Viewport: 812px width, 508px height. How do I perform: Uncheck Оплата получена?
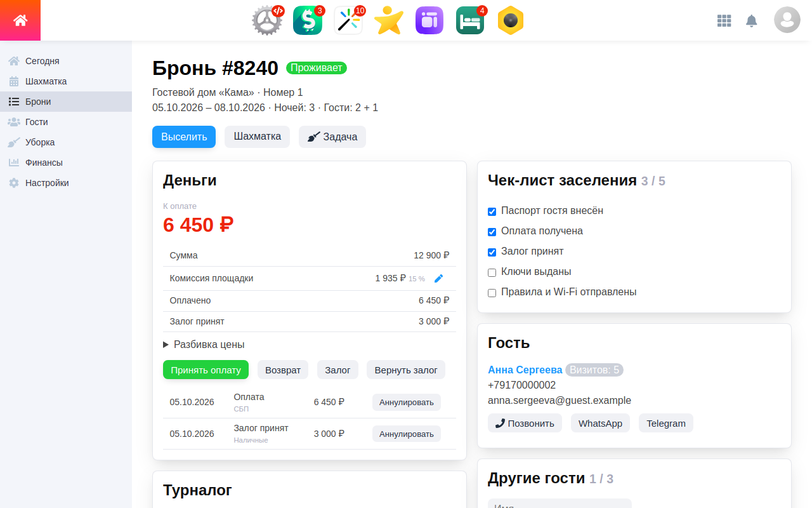click(492, 232)
